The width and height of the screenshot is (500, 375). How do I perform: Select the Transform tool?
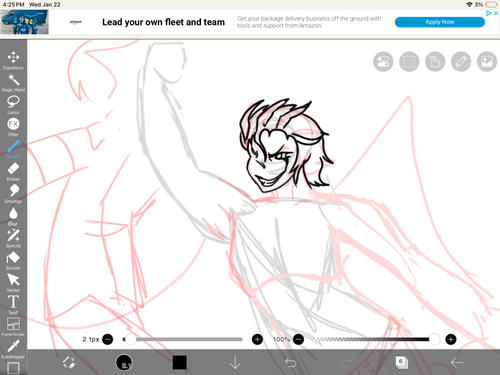[x=13, y=60]
